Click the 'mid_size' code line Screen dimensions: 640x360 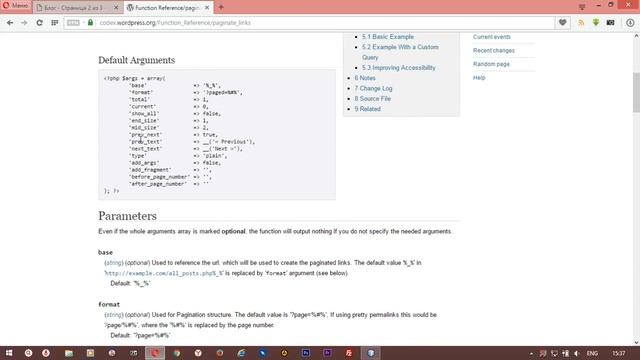(169, 128)
